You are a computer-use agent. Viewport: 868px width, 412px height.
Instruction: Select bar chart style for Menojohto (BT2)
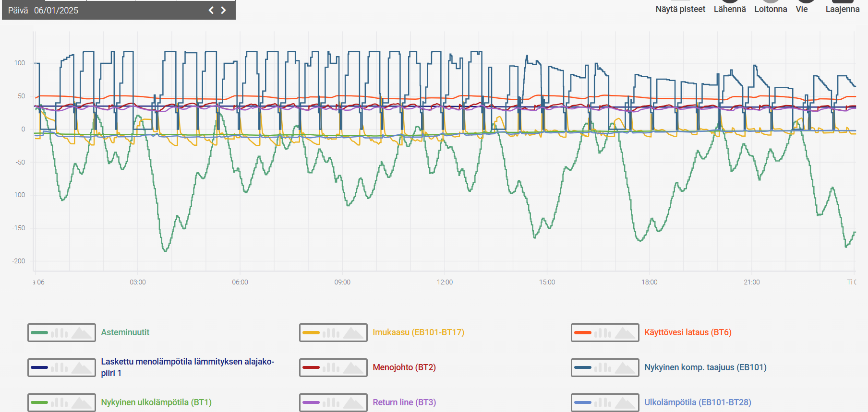[331, 367]
